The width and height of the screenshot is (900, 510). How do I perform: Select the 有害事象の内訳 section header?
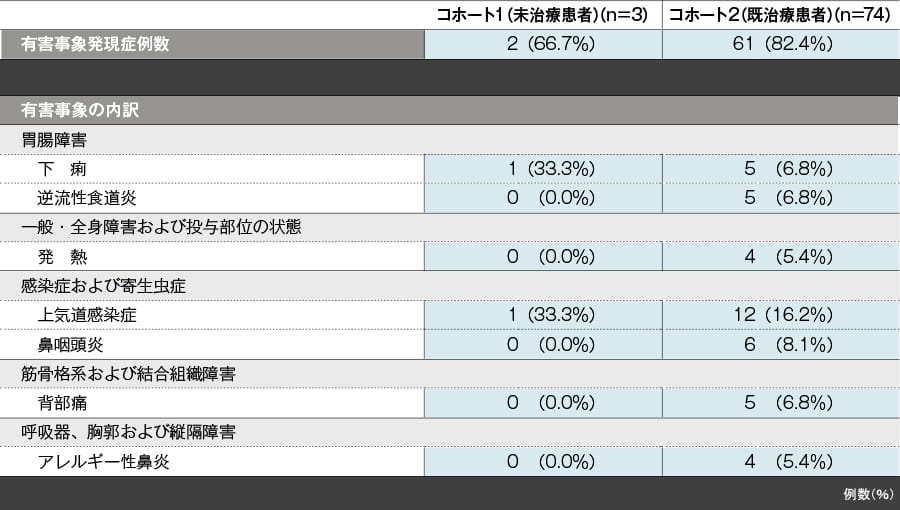point(79,110)
